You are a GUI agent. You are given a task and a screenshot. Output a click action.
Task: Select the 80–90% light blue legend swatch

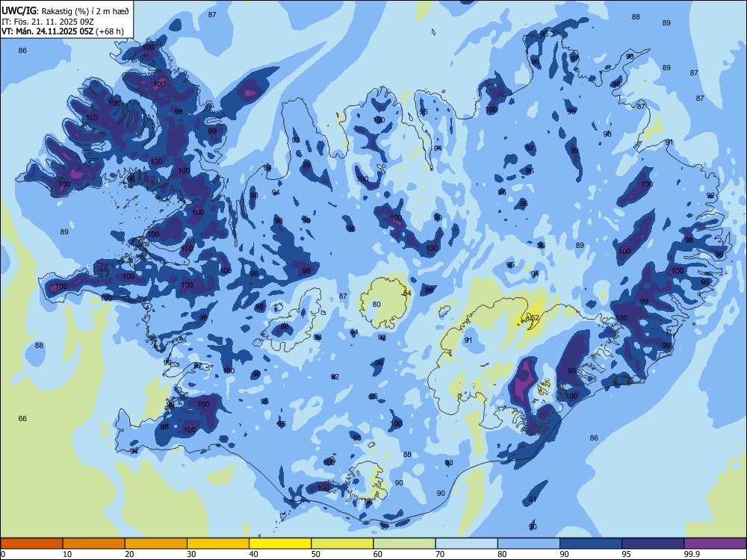pos(529,544)
